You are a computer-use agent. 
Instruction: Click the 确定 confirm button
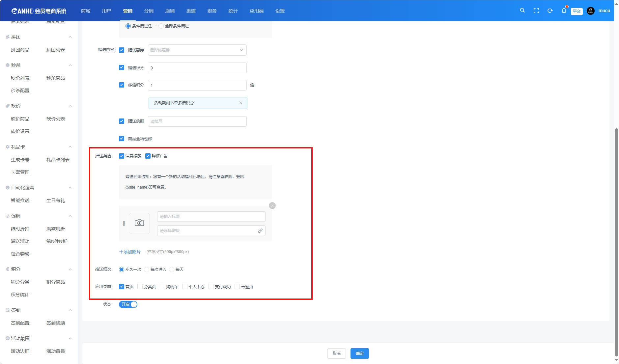pyautogui.click(x=359, y=353)
